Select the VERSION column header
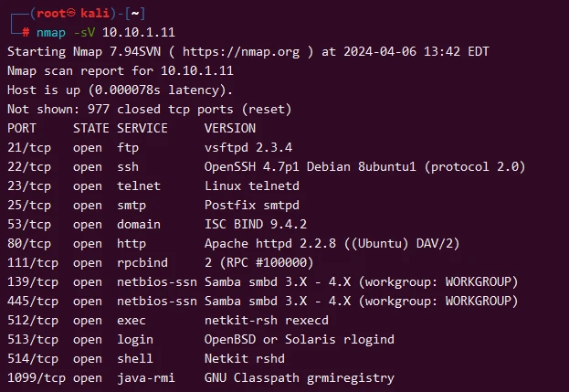This screenshot has width=569, height=392. click(x=230, y=128)
